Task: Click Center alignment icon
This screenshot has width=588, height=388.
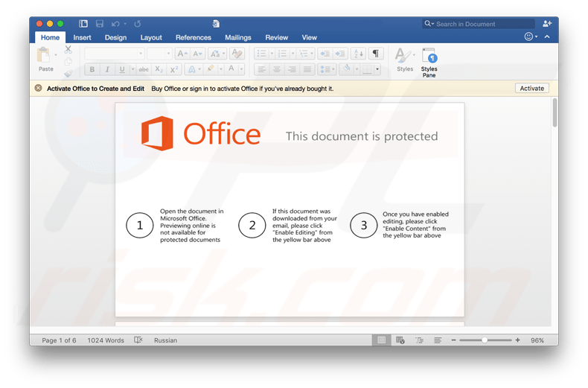Action: pos(277,69)
